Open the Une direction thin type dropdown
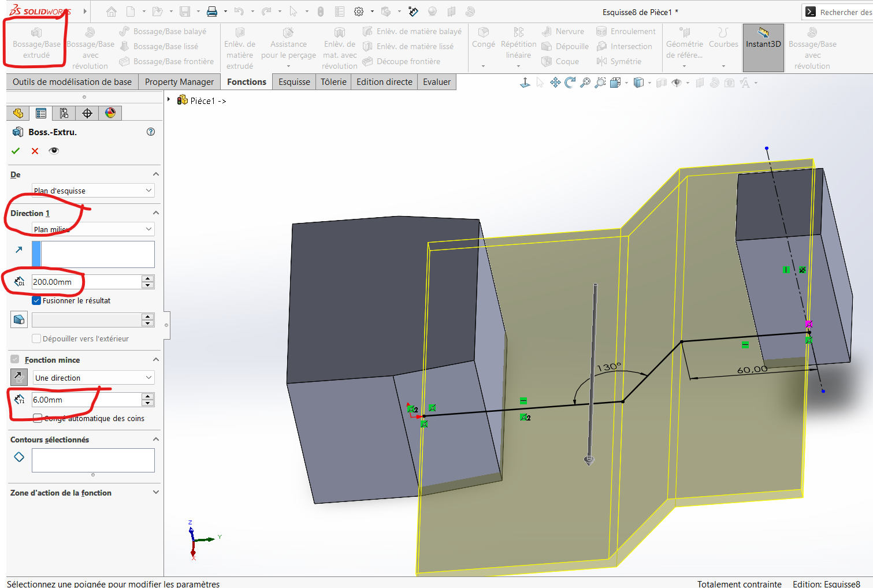 [93, 378]
